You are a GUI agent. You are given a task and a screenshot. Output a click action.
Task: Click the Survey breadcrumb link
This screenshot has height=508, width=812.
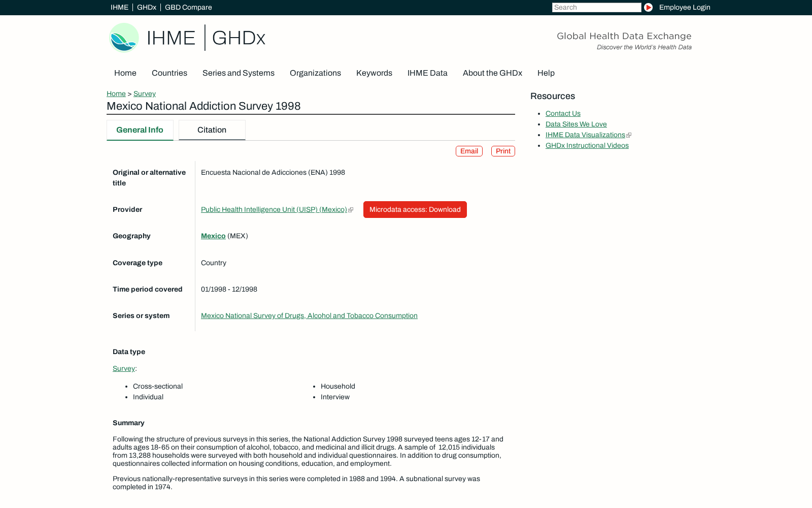coord(145,94)
